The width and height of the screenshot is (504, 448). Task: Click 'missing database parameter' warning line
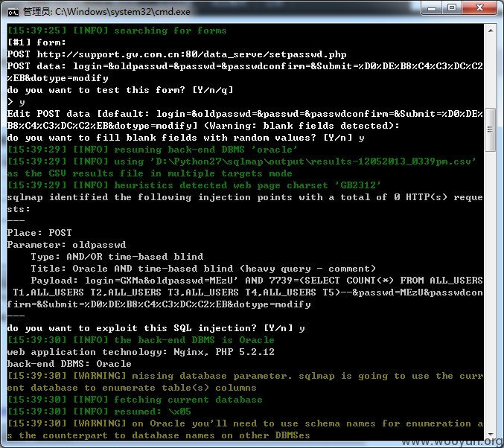(245, 375)
